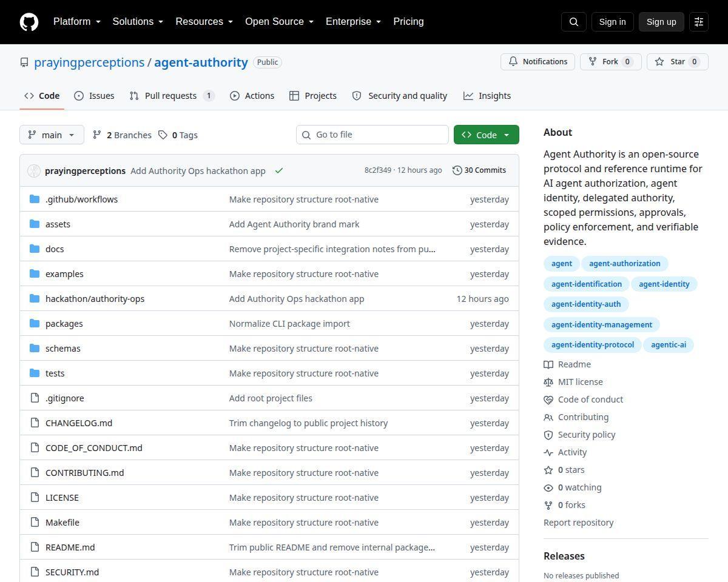Open the CHANGELOG.md file
This screenshot has height=582, width=728.
[x=79, y=423]
